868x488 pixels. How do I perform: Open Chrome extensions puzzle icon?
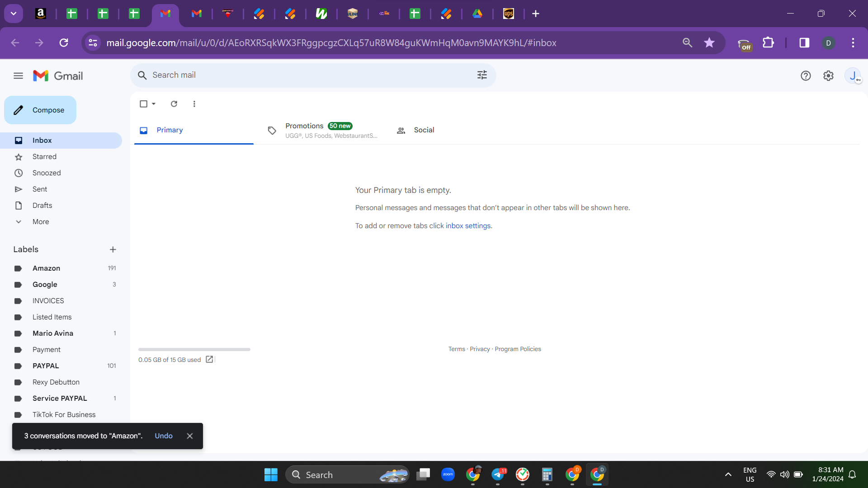[x=768, y=42]
